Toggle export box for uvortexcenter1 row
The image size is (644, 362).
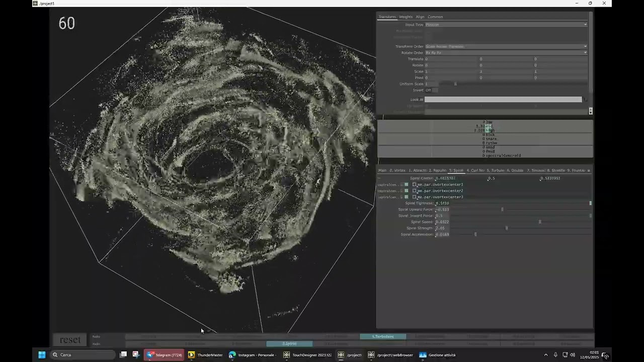415,185
